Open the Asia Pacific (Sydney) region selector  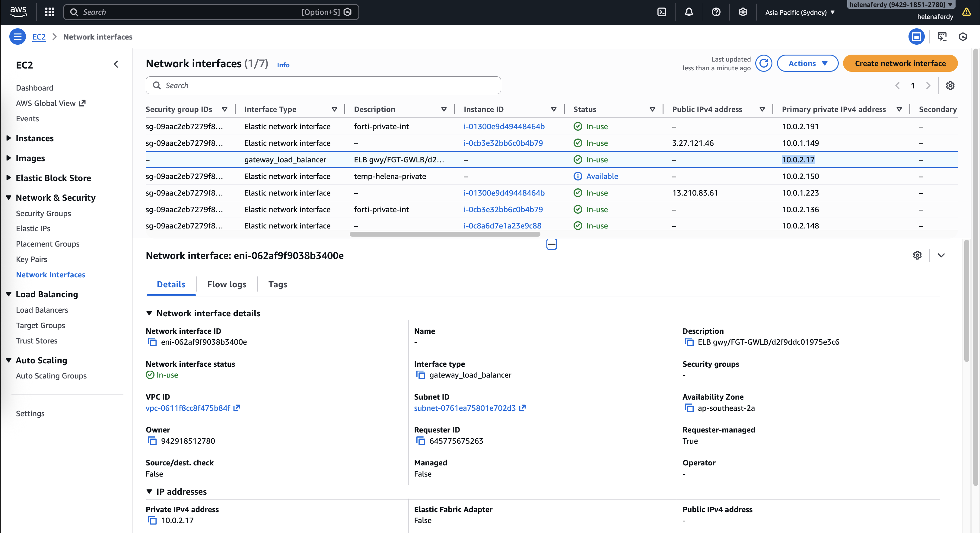800,12
